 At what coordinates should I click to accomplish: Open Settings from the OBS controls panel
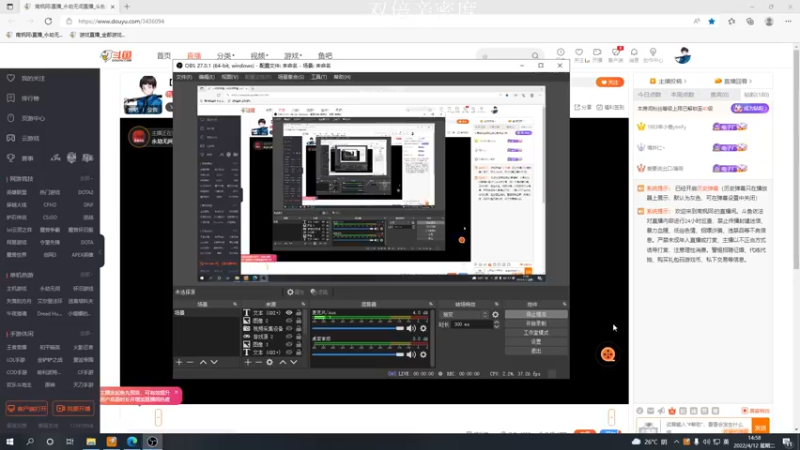[x=536, y=342]
